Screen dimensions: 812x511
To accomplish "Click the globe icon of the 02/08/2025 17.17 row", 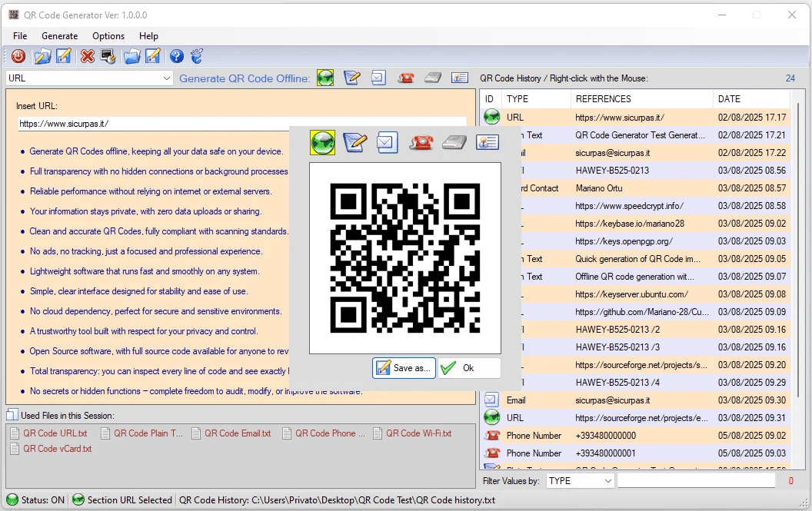I will click(492, 117).
